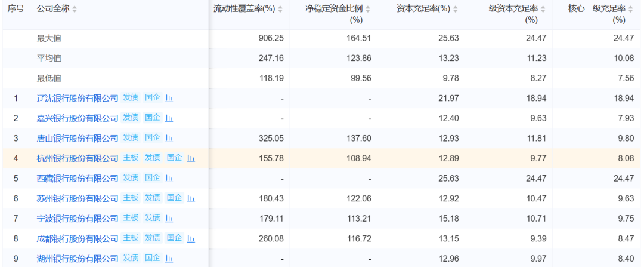The width and height of the screenshot is (644, 267).
Task: Click 国企 tag for 辽沈银行
Action: point(153,97)
